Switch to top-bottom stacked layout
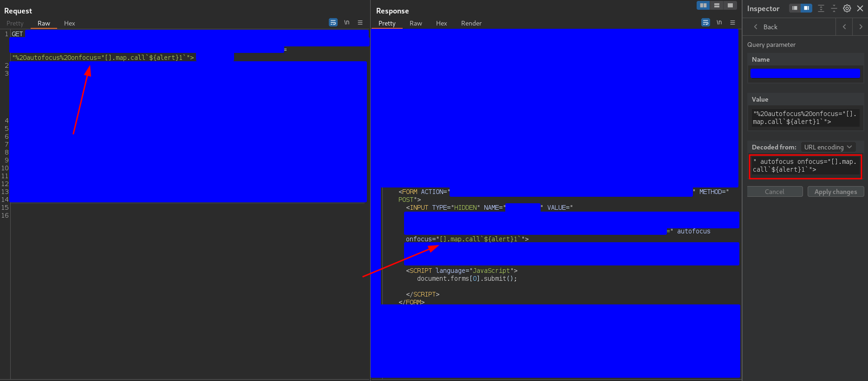The image size is (868, 381). (717, 5)
